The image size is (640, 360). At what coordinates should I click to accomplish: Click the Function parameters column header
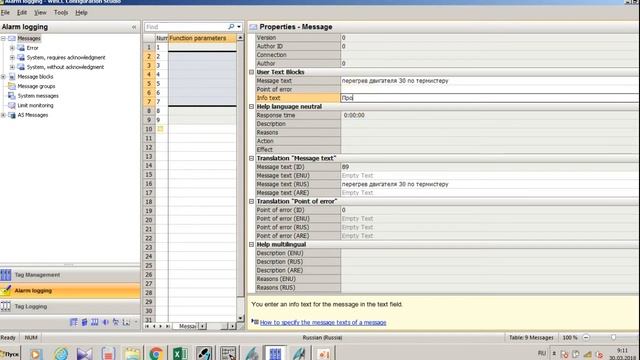point(202,38)
